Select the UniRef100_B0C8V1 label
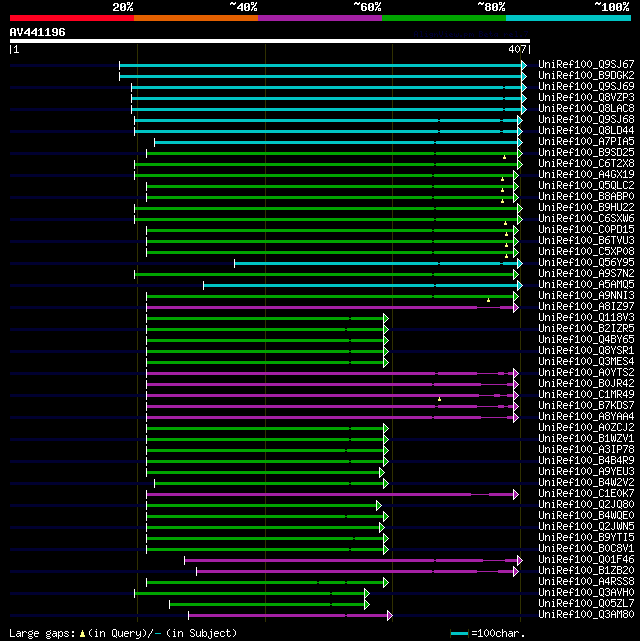640x641 pixels. point(586,549)
